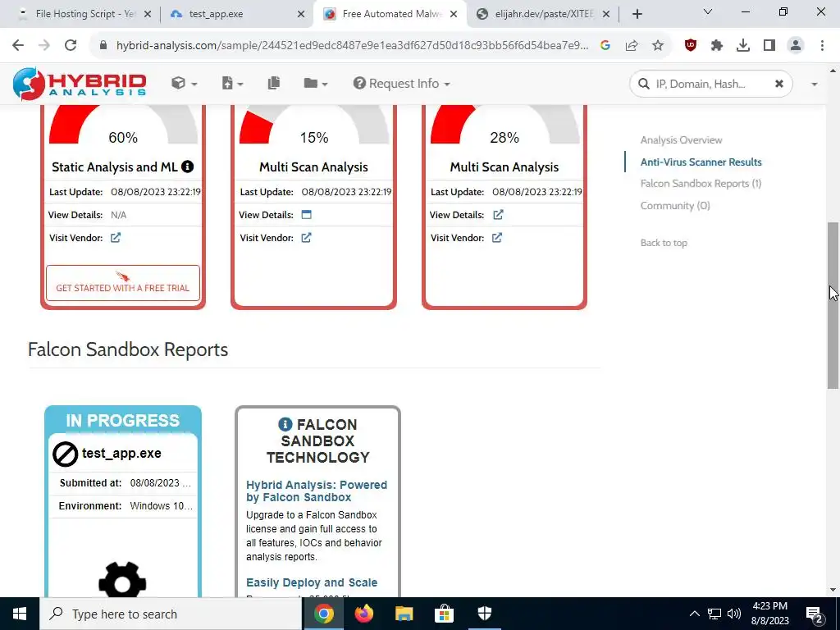Screen dimensions: 840x630
Task: Visit vendor link in 15% Multi Scan card
Action: pos(307,237)
